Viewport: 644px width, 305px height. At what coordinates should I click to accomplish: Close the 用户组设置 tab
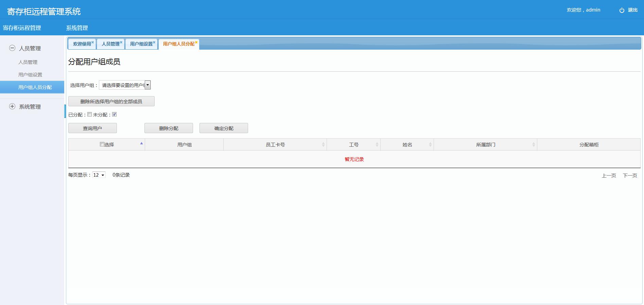pyautogui.click(x=154, y=42)
